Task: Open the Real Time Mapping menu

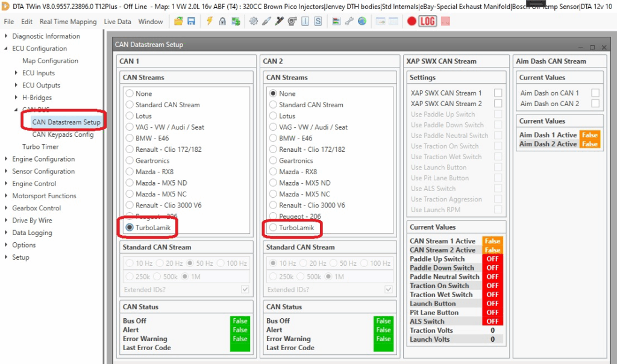Action: [x=68, y=22]
